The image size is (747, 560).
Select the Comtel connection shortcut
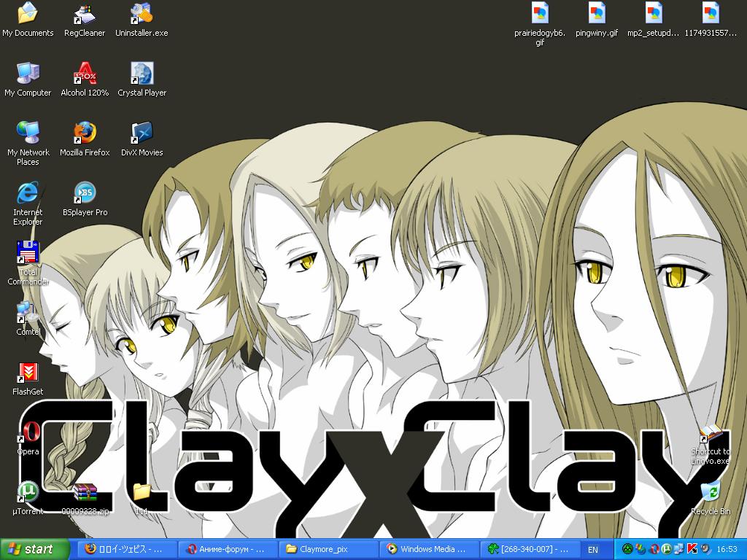[x=28, y=318]
